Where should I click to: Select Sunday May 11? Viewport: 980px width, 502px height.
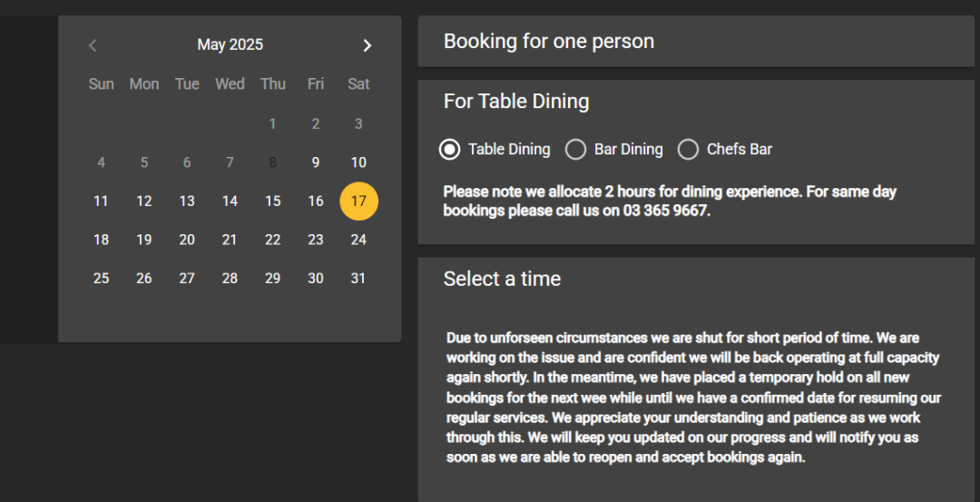(x=101, y=202)
